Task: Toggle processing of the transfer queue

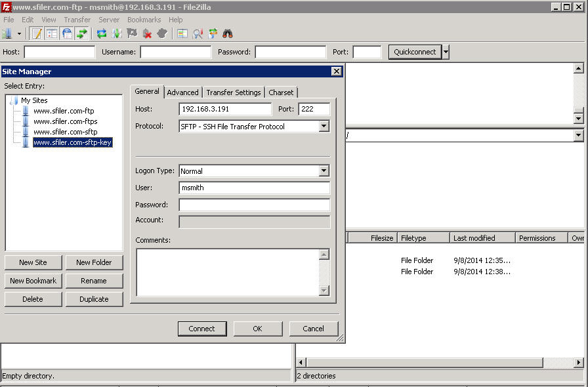Action: pyautogui.click(x=117, y=33)
